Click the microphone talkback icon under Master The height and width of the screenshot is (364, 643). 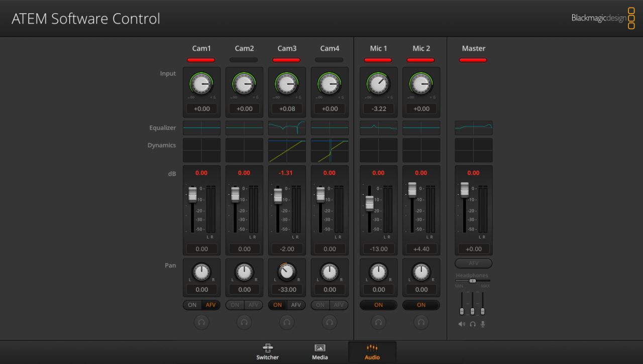(x=483, y=324)
